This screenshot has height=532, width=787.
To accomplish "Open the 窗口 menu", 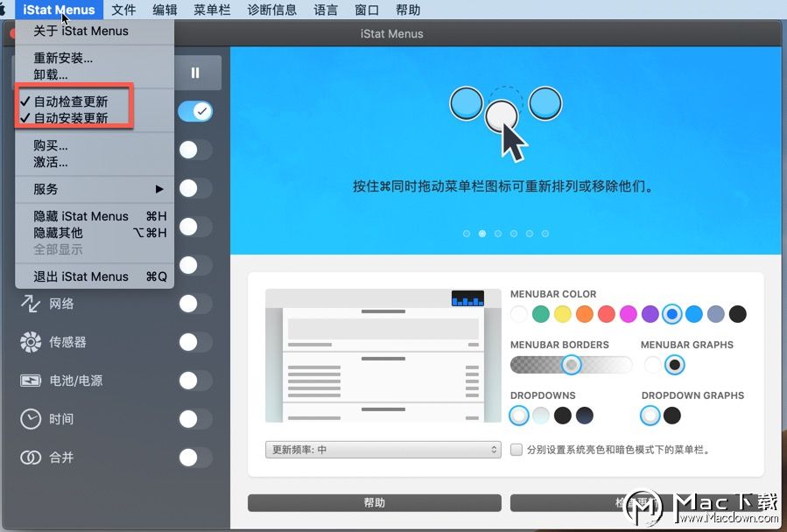I will point(367,10).
